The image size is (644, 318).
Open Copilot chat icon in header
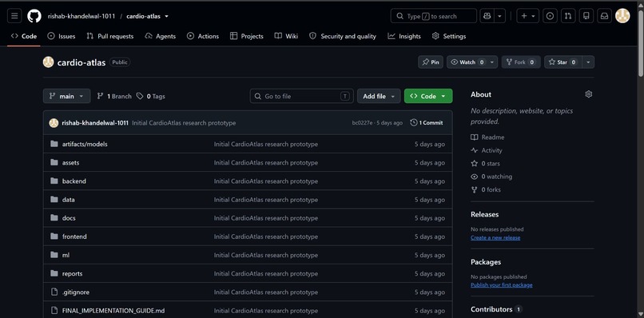pos(487,16)
